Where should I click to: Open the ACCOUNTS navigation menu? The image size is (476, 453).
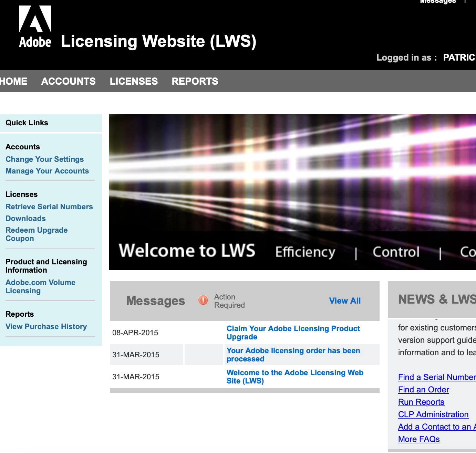pos(69,81)
